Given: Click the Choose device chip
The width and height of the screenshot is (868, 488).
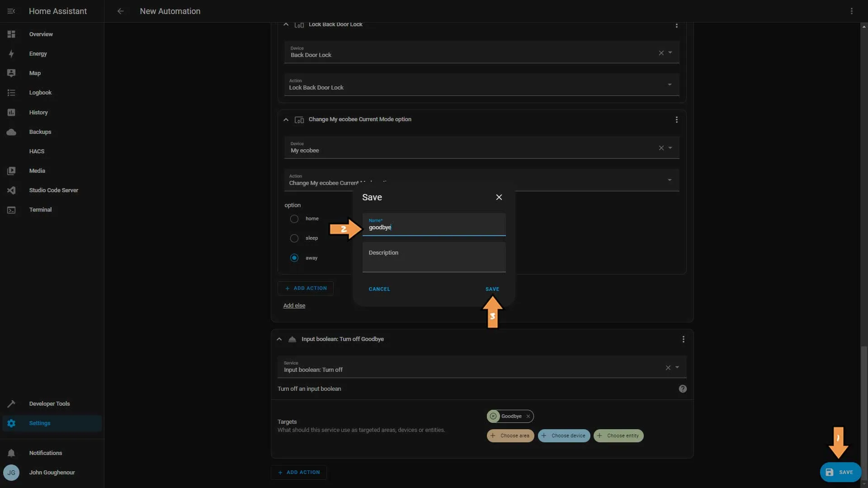Looking at the screenshot, I should tap(564, 436).
